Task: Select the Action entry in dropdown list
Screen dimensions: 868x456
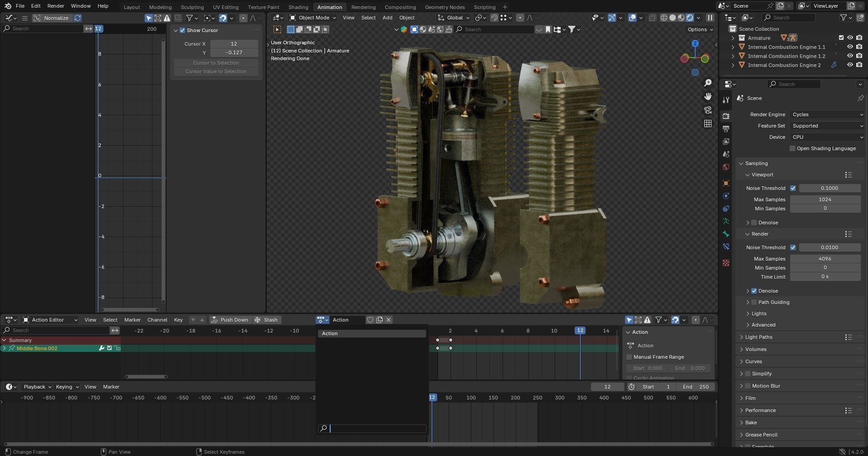Action: [x=372, y=333]
